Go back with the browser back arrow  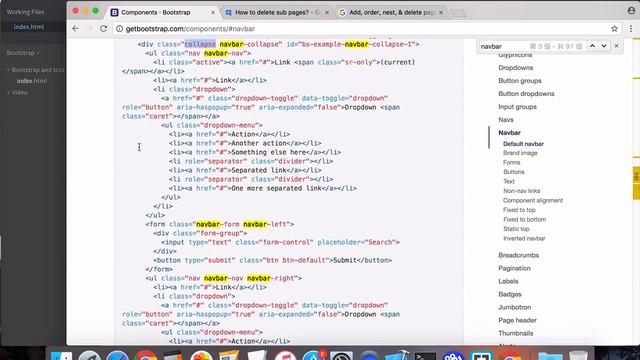click(76, 29)
